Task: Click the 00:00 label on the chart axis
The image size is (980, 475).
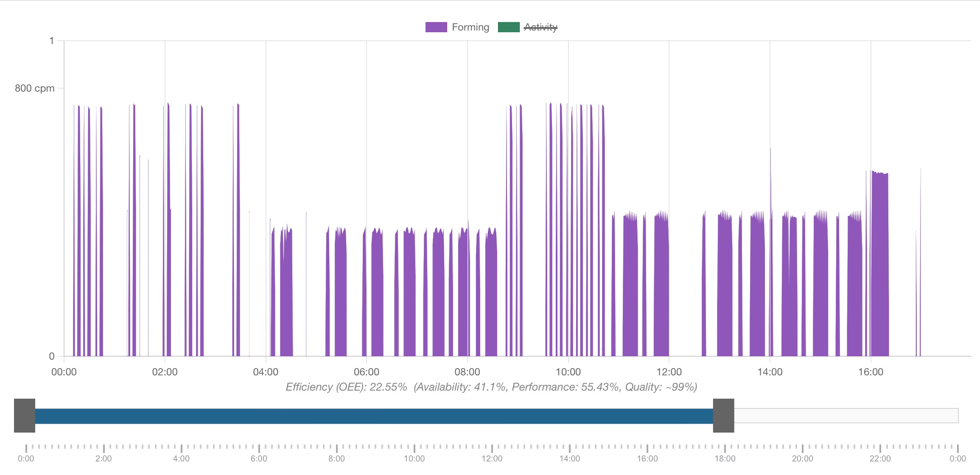Action: point(64,372)
